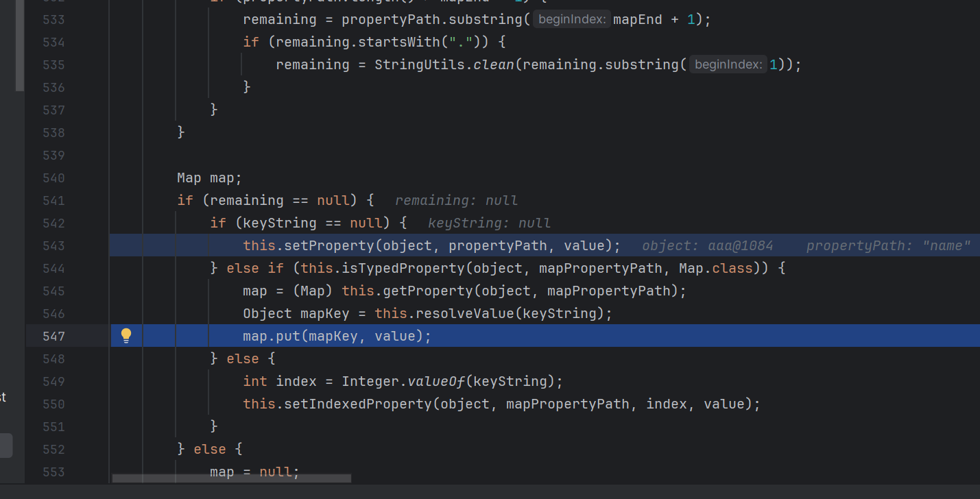Click 'resolveValue' method call on line 546
The image size is (980, 499).
coord(465,313)
